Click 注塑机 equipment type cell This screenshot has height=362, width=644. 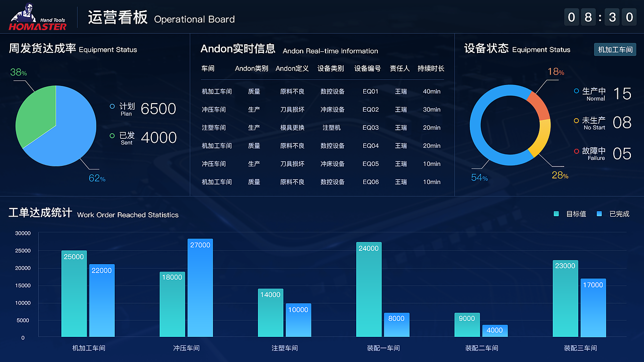[332, 128]
